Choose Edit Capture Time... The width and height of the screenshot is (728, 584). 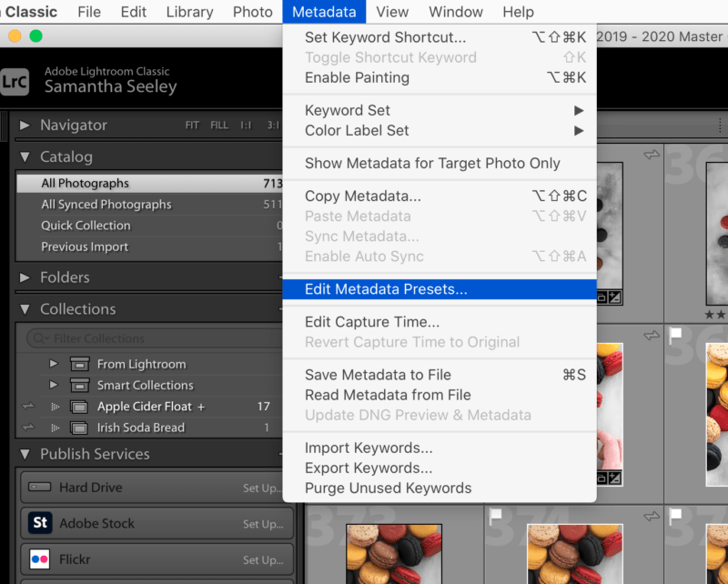tap(440, 322)
